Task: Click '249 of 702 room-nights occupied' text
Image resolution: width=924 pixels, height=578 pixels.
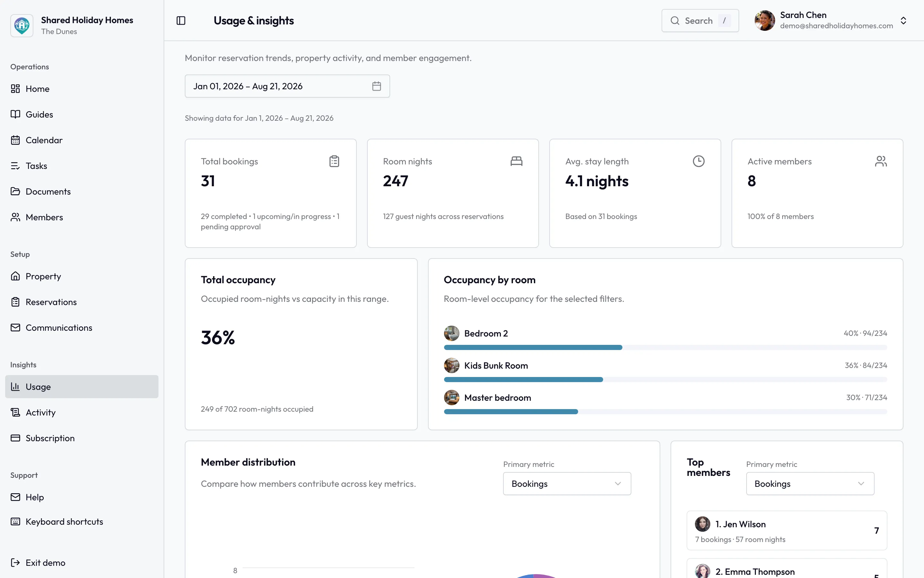Action: (x=257, y=409)
